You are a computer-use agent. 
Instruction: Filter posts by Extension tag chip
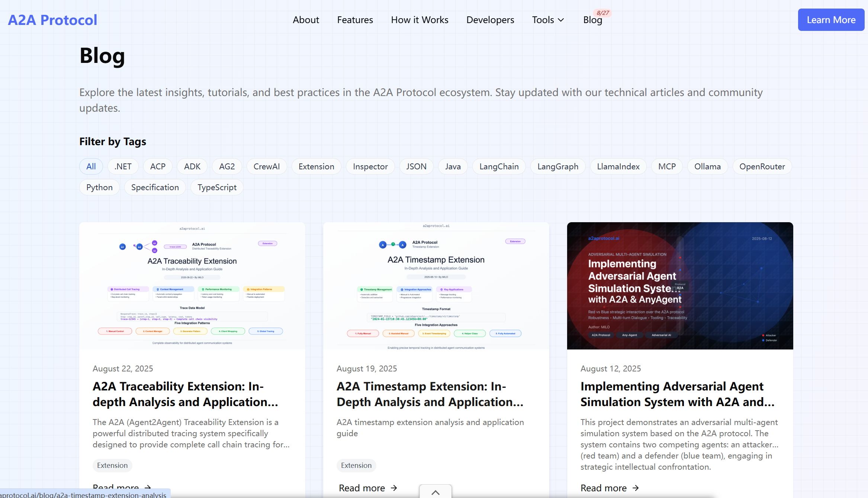pos(316,166)
